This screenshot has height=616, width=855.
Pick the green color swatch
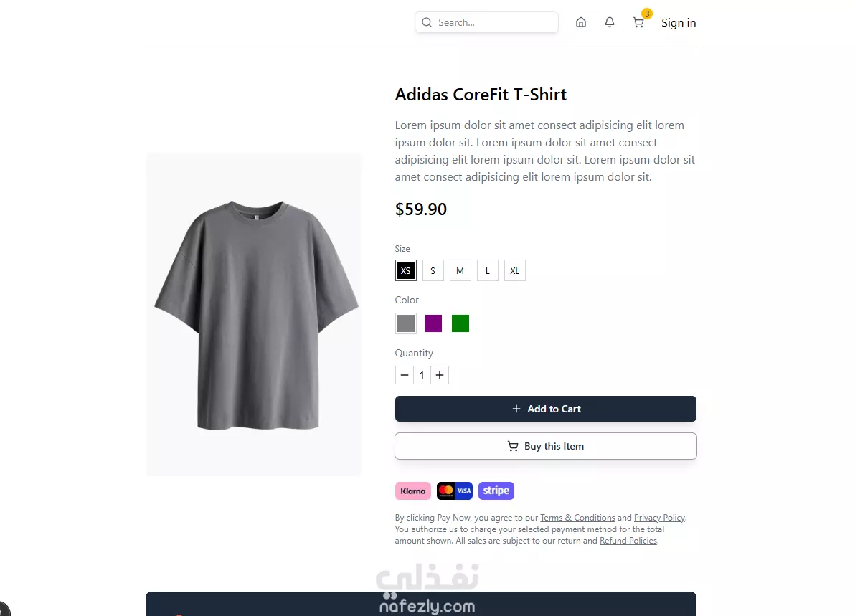pyautogui.click(x=460, y=323)
